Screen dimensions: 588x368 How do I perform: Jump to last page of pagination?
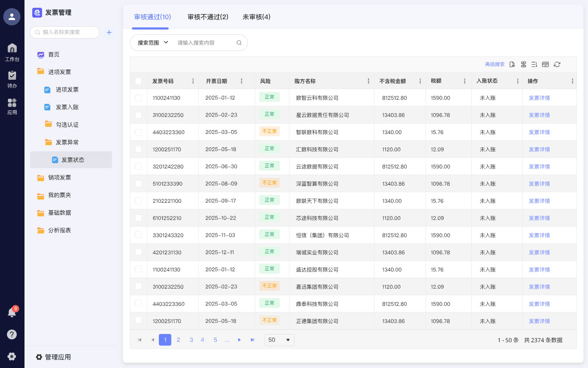252,340
